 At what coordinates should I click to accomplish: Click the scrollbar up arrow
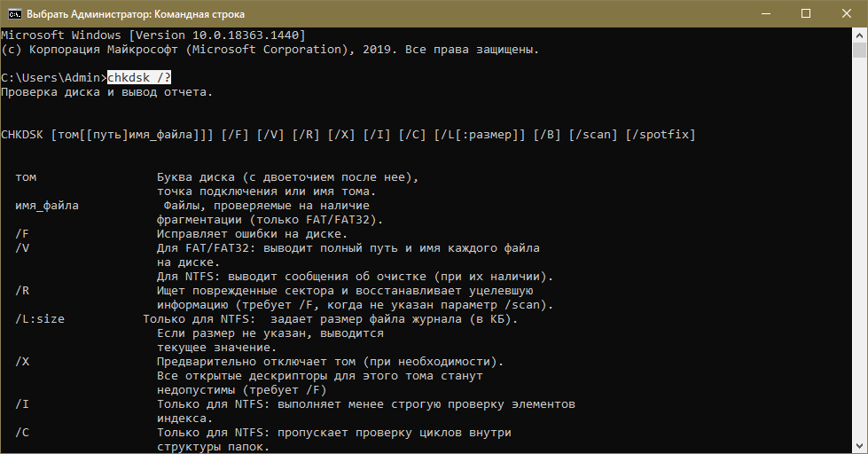click(x=860, y=35)
